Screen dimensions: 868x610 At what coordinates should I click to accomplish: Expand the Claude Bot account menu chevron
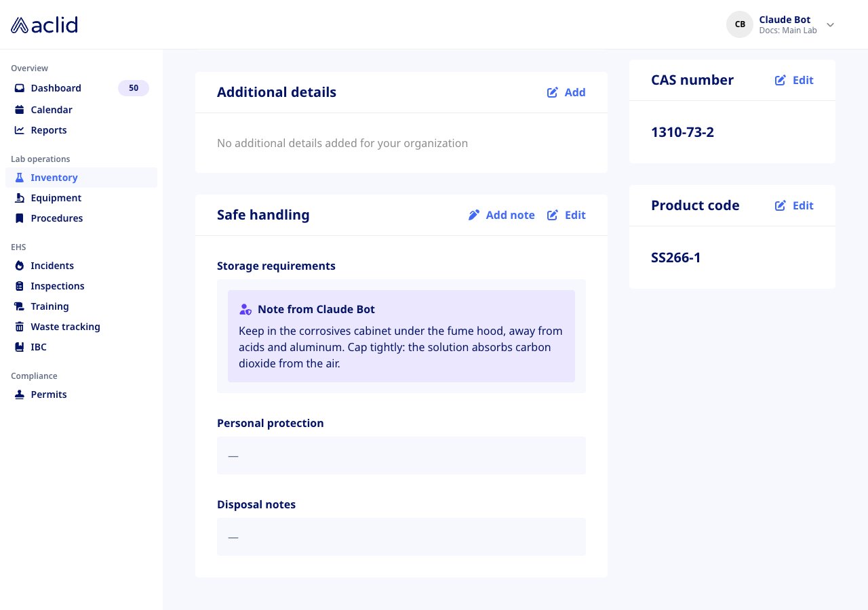tap(830, 24)
